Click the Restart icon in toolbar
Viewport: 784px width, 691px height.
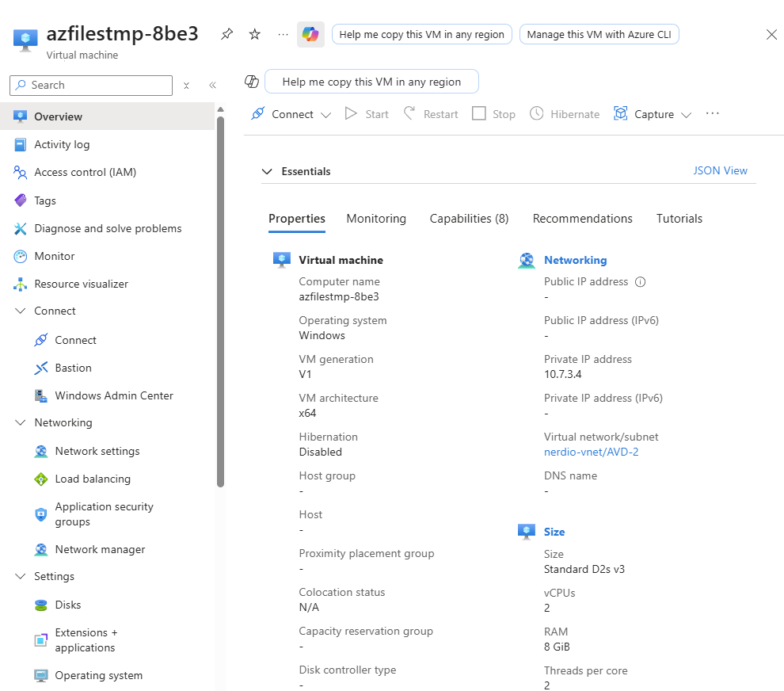click(409, 113)
